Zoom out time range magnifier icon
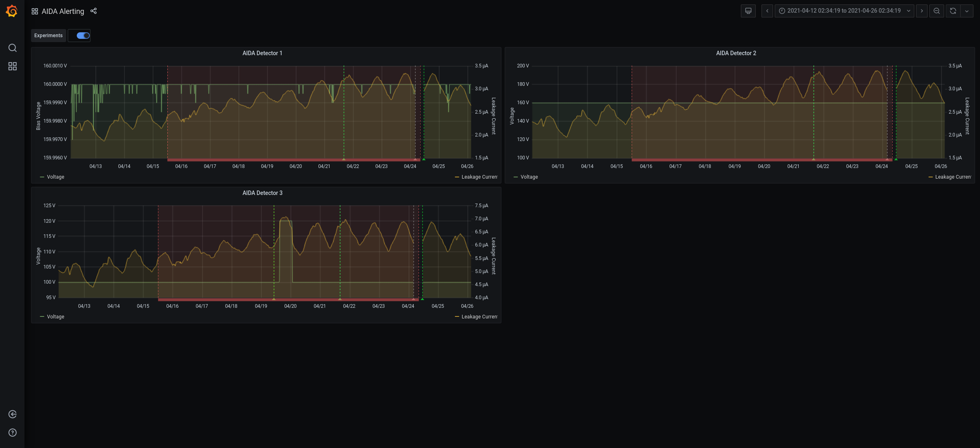Viewport: 980px width, 448px height. click(937, 11)
